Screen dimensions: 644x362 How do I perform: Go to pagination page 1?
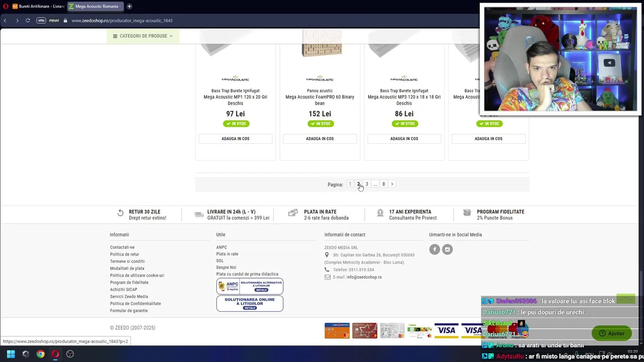tap(350, 184)
